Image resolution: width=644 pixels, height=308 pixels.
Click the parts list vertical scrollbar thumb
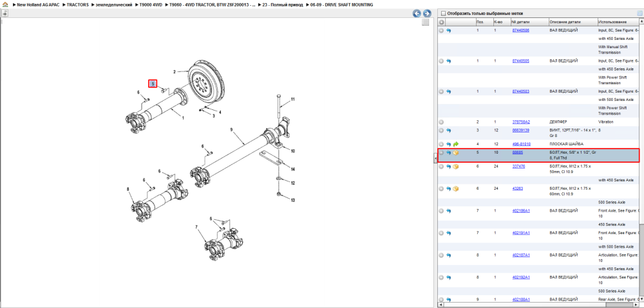tap(641, 260)
